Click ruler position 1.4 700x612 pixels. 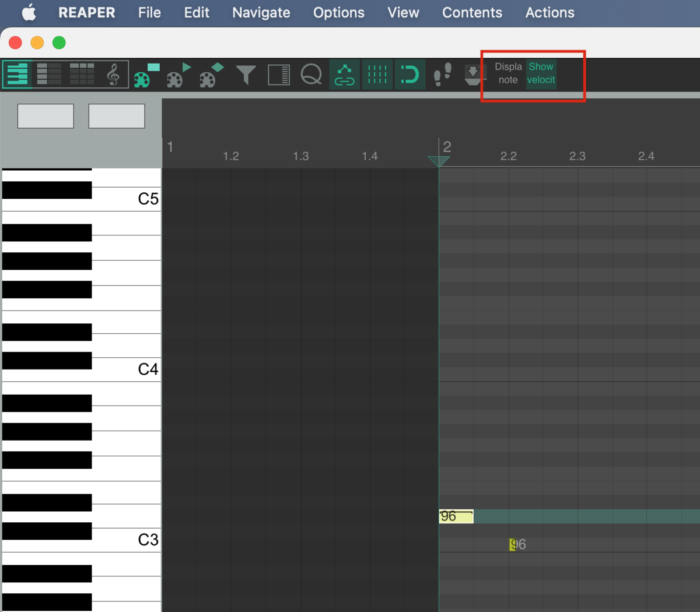(370, 156)
